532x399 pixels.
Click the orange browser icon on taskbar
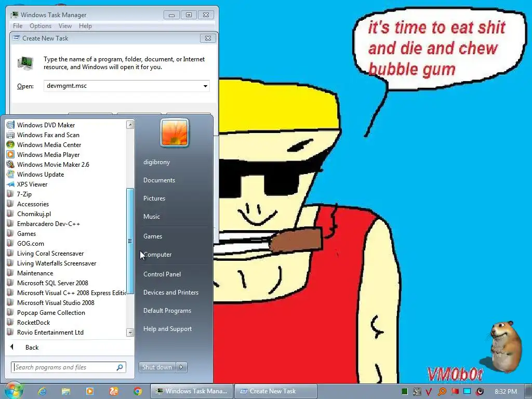[114, 391]
